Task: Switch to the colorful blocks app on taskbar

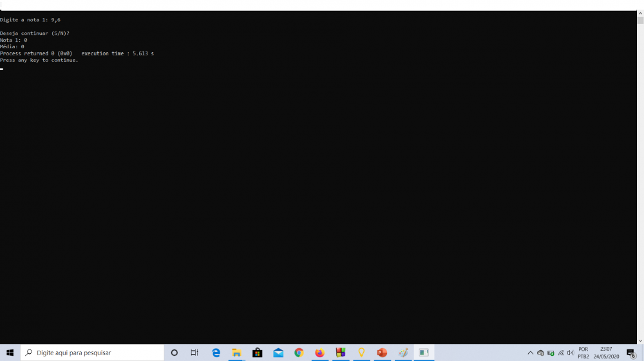Action: (x=341, y=353)
